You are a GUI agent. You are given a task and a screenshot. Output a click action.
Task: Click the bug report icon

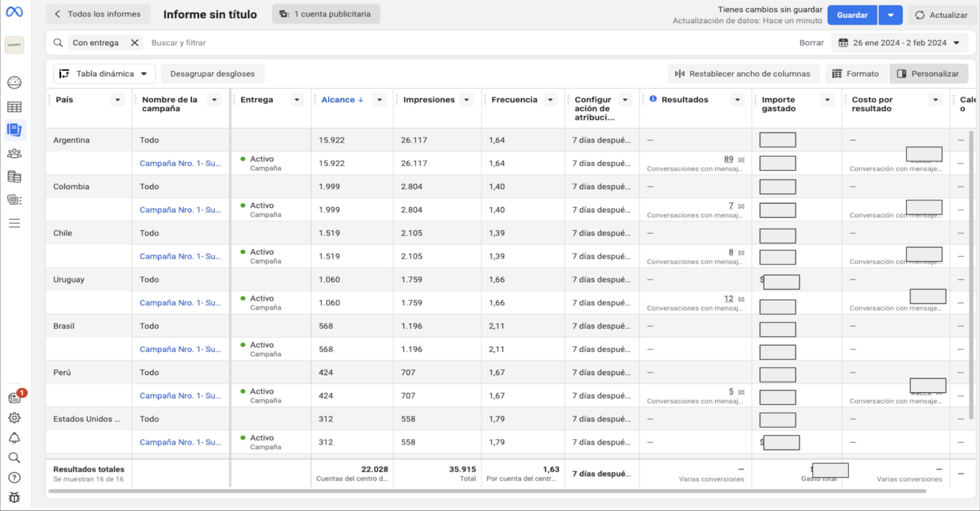click(14, 497)
